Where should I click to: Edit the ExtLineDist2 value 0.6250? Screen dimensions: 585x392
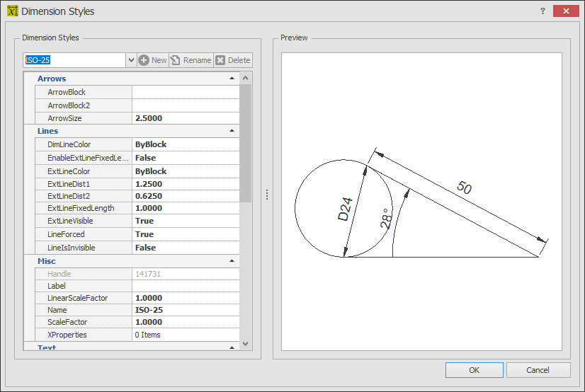(x=186, y=196)
